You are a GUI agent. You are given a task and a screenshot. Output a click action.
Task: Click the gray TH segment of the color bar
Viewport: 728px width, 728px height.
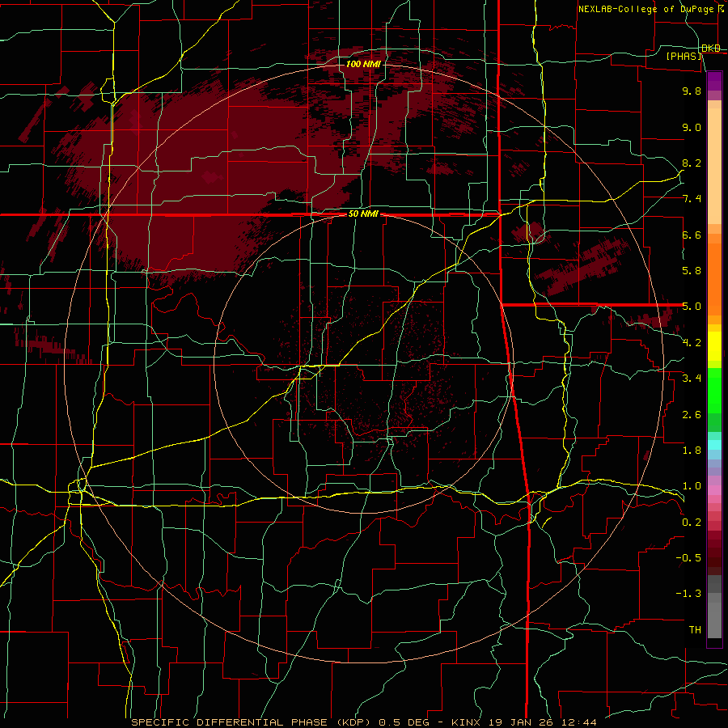pyautogui.click(x=714, y=620)
